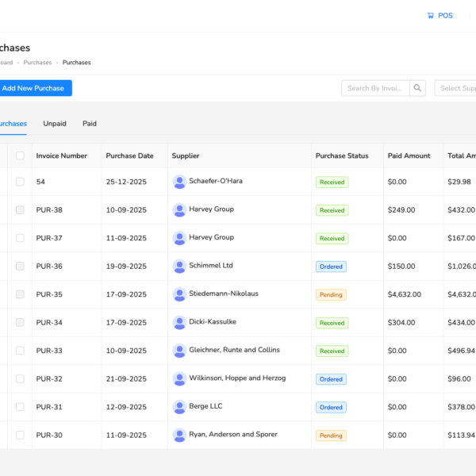
Task: Click Pending badge in PUR-30 row
Action: [331, 436]
